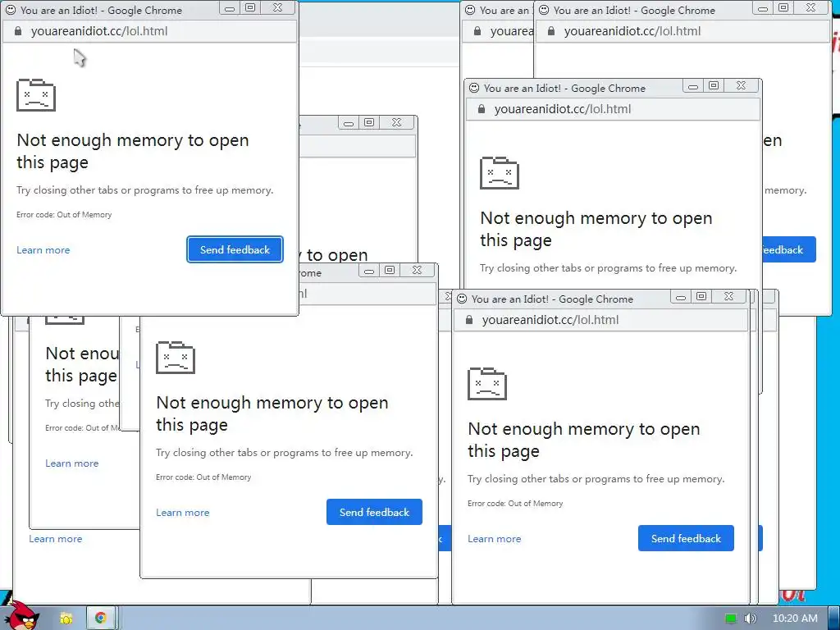Click the lock icon in bottom-right window address bar
Screen dimensions: 840x630
click(x=468, y=320)
